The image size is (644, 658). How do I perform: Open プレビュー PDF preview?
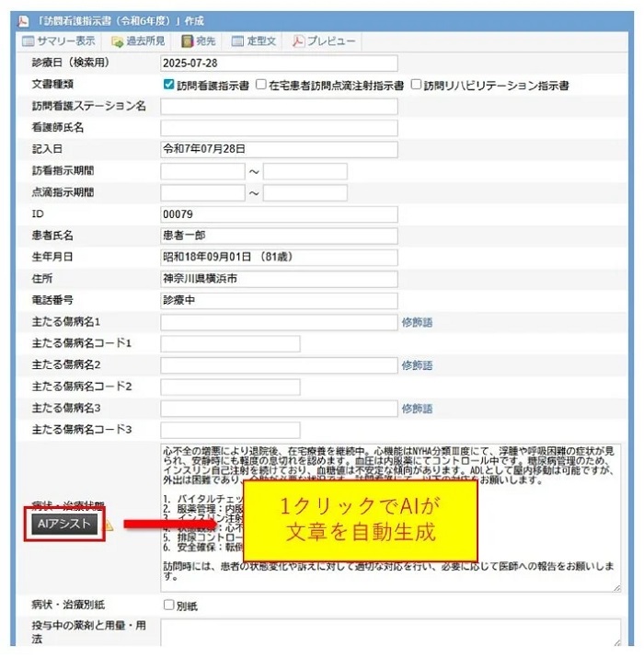coord(324,41)
